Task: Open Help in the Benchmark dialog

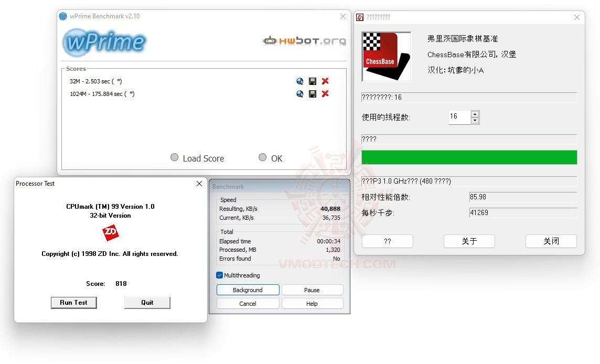Action: click(x=312, y=304)
